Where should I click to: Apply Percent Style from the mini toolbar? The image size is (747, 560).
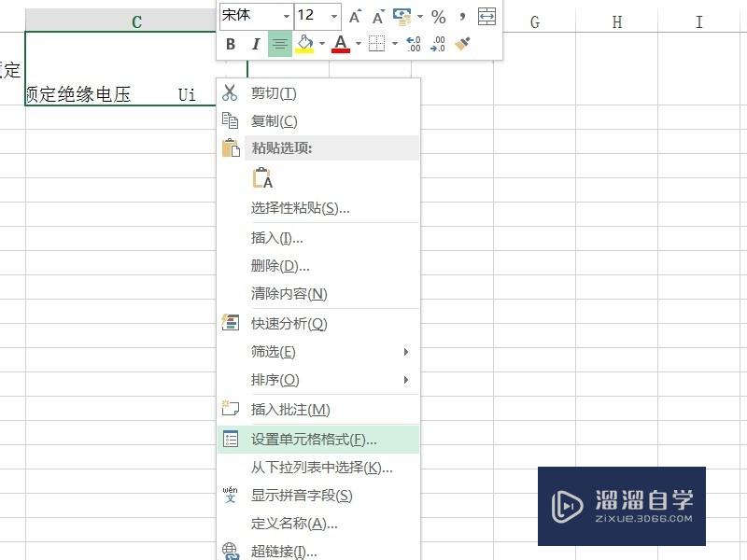click(438, 16)
